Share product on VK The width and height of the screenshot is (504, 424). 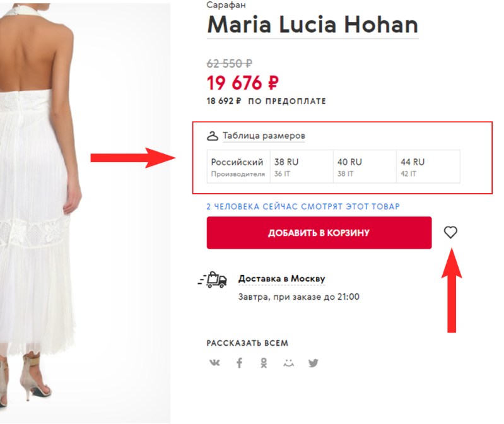pyautogui.click(x=214, y=363)
